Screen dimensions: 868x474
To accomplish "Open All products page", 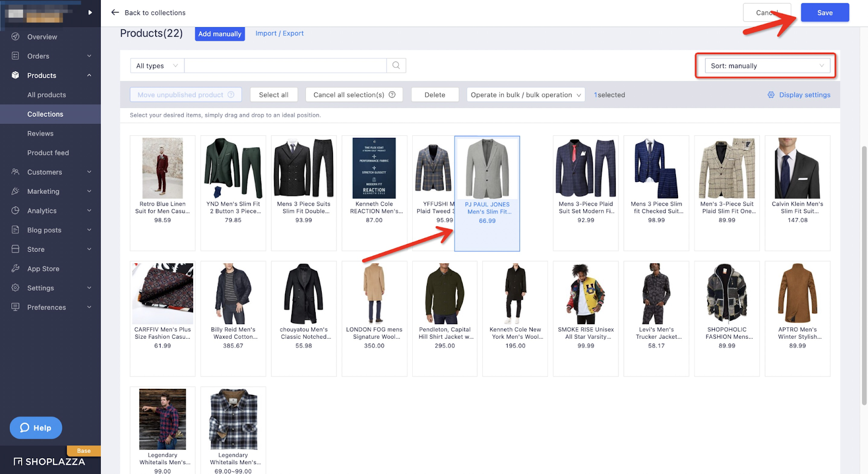I will (47, 94).
